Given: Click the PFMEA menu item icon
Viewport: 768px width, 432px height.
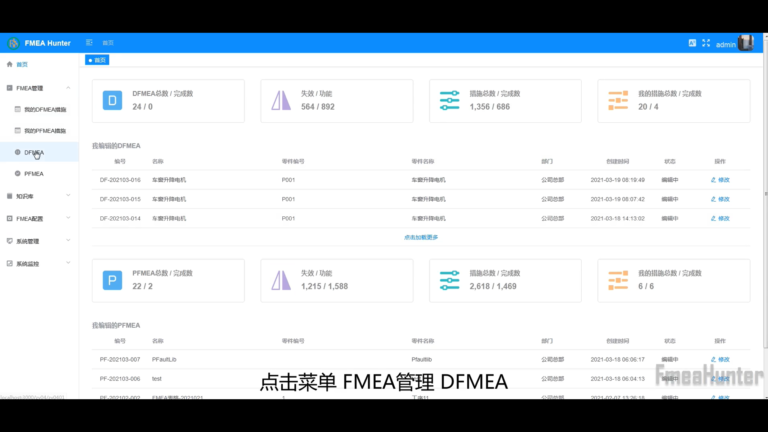Looking at the screenshot, I should point(18,173).
